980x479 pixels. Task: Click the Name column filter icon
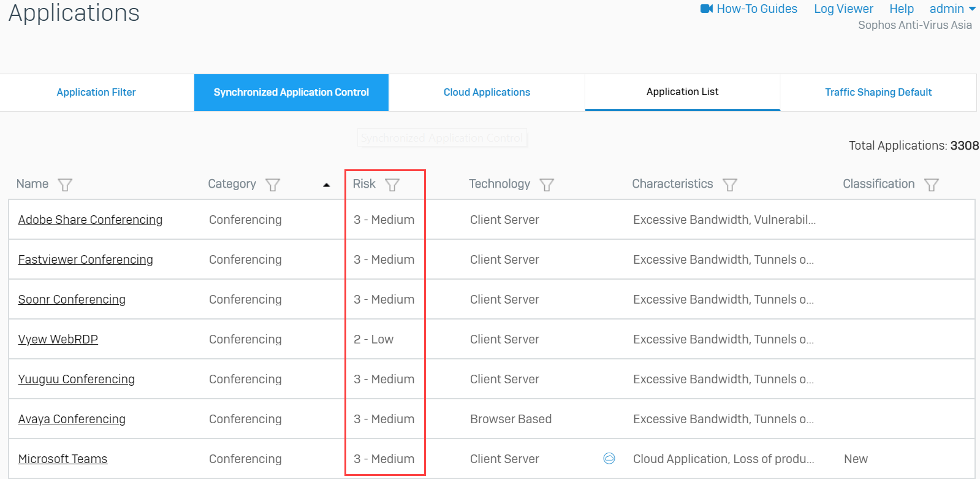click(x=65, y=185)
